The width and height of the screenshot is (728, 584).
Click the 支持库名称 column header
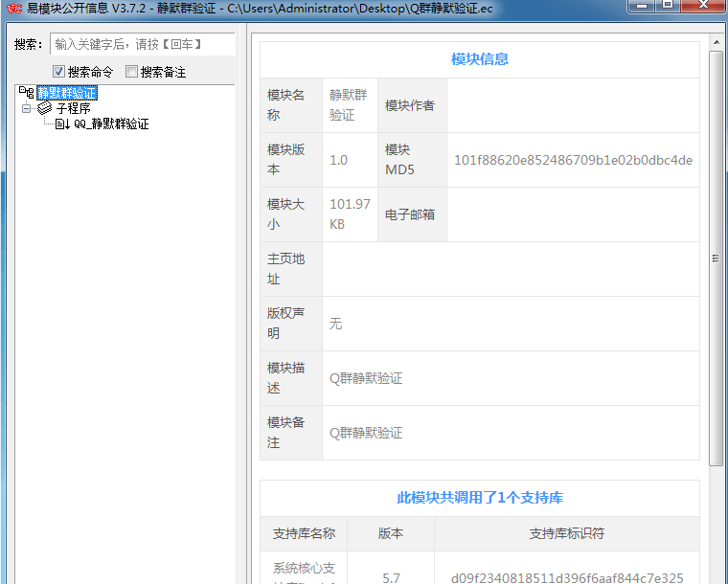coord(304,533)
